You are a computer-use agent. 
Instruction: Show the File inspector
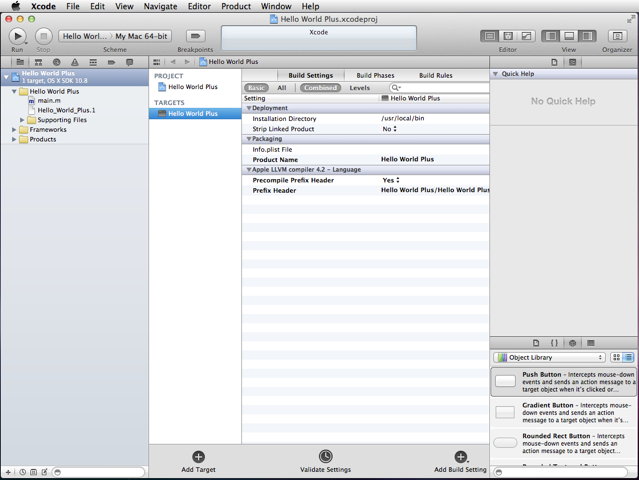click(554, 62)
